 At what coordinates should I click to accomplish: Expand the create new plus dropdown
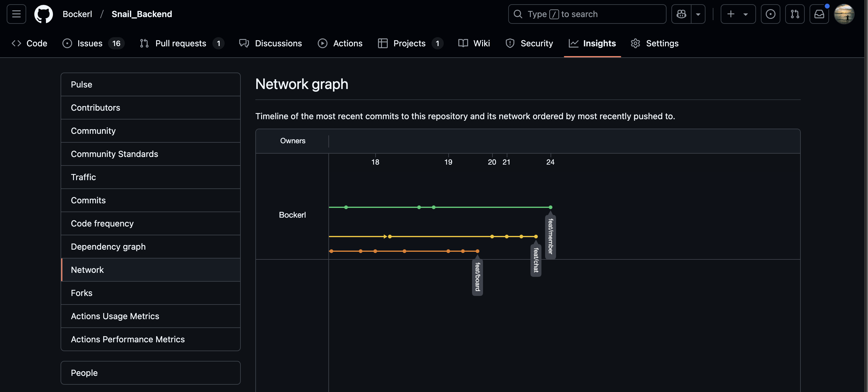(x=738, y=14)
